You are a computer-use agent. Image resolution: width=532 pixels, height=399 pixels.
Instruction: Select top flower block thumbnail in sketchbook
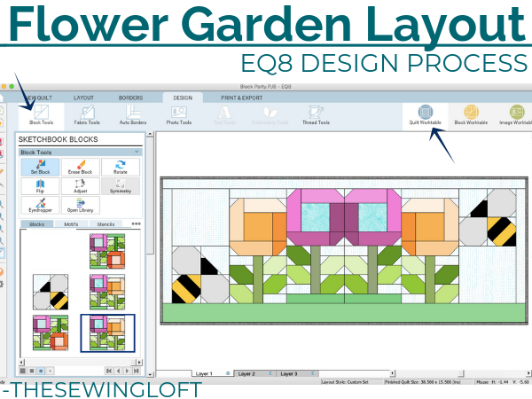[107, 251]
